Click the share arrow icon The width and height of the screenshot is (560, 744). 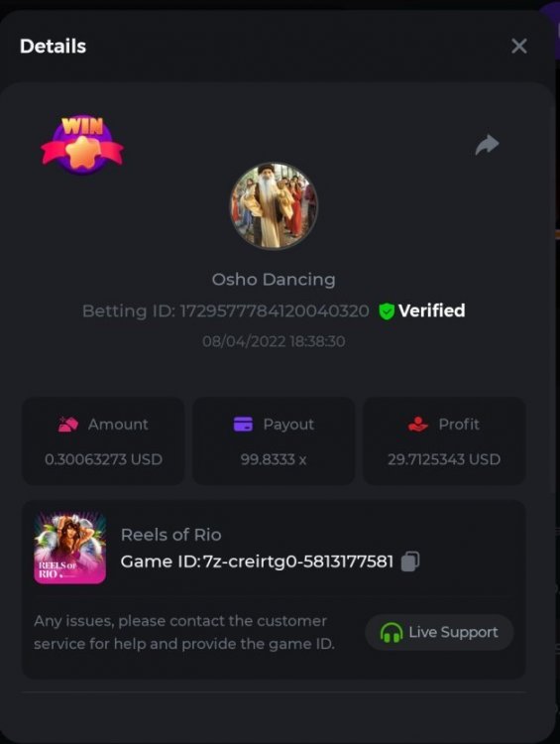click(487, 144)
